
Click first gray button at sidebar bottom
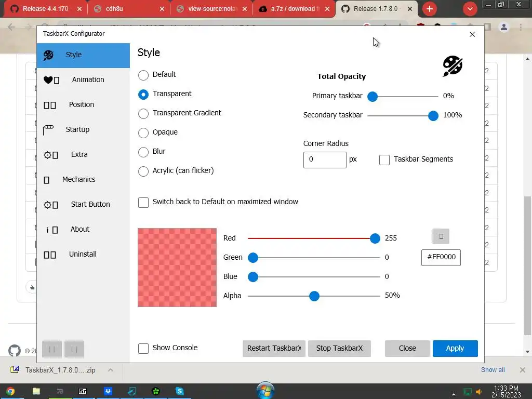click(x=52, y=349)
